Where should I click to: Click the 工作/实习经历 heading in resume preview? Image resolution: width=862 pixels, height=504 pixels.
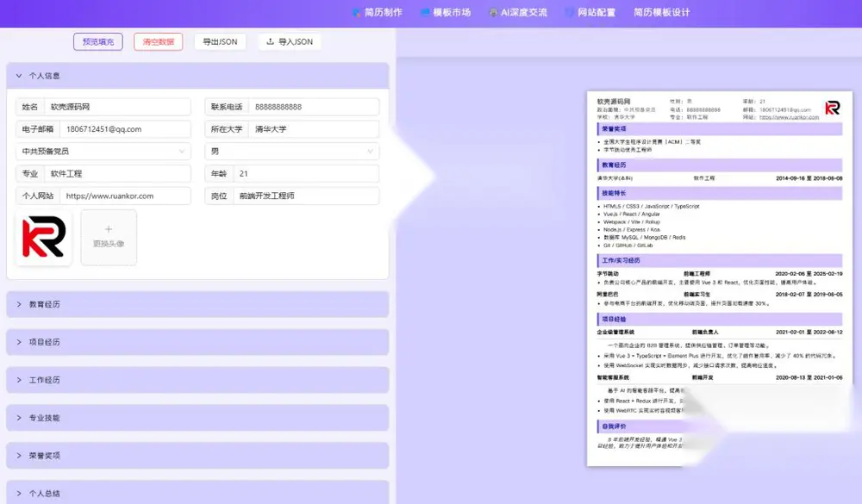click(x=720, y=260)
